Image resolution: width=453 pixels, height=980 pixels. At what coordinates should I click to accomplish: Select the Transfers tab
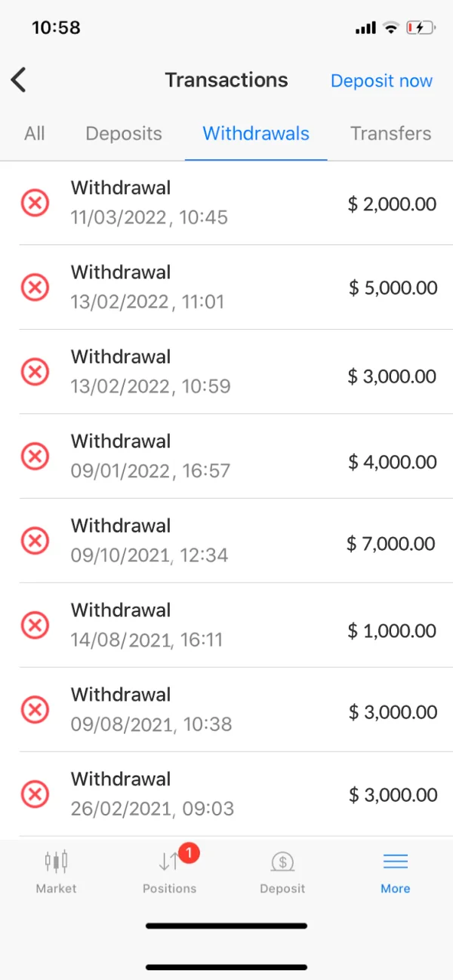[x=390, y=134]
